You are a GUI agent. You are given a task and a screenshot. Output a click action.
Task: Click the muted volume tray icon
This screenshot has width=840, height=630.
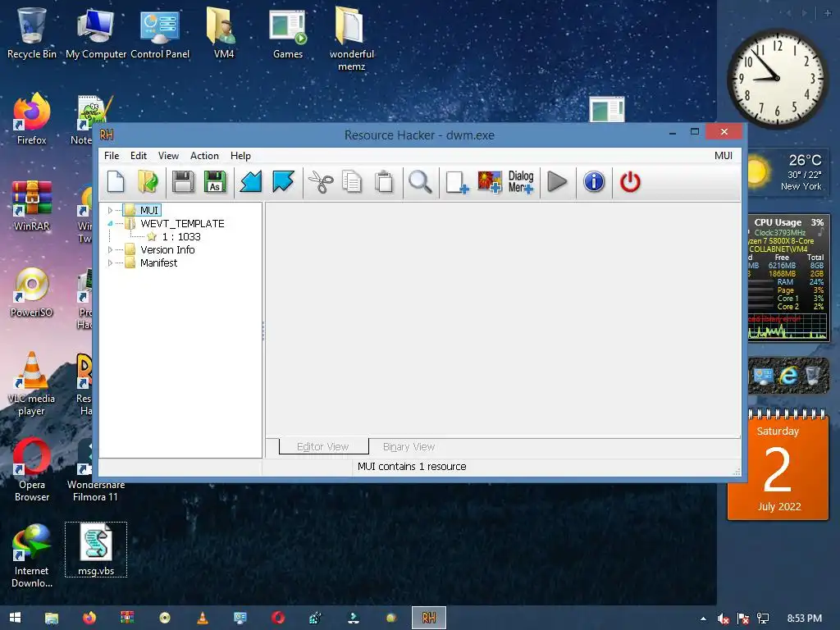click(x=724, y=619)
